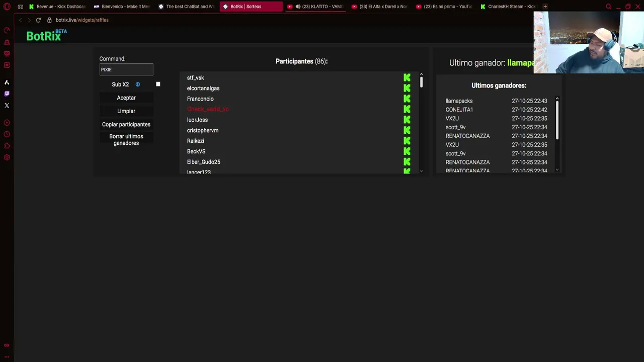Select winner row llamapacks
The width and height of the screenshot is (644, 362).
(496, 101)
